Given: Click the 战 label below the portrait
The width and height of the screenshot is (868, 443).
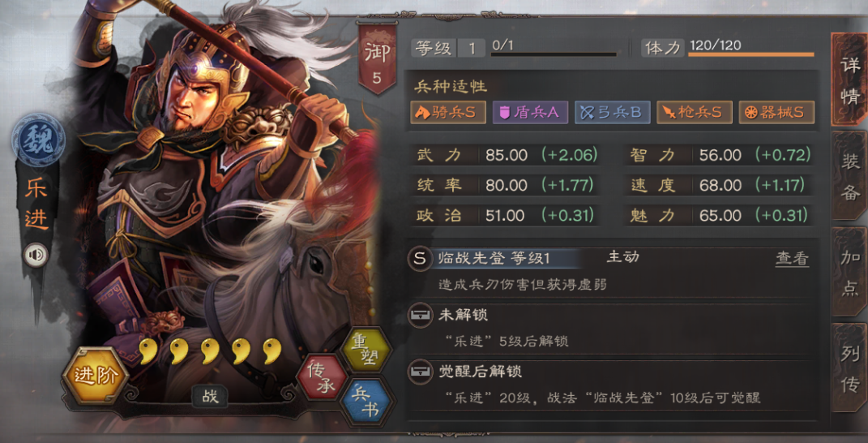Looking at the screenshot, I should tap(210, 397).
